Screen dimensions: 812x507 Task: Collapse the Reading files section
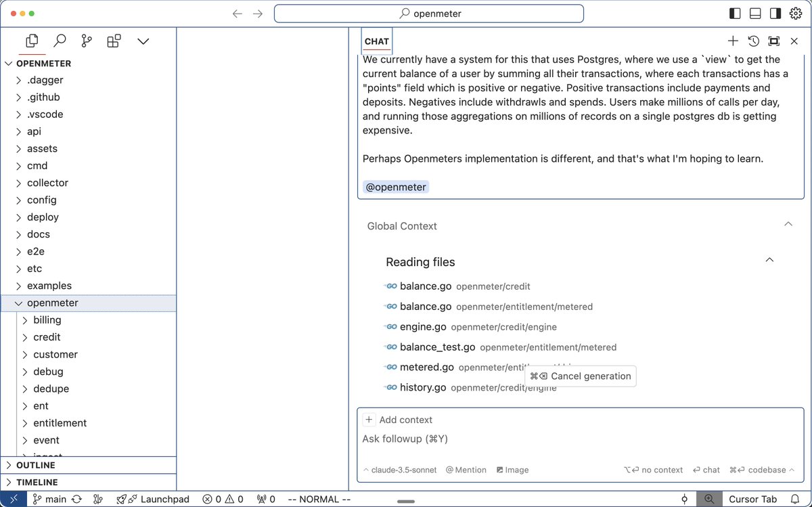click(x=769, y=260)
